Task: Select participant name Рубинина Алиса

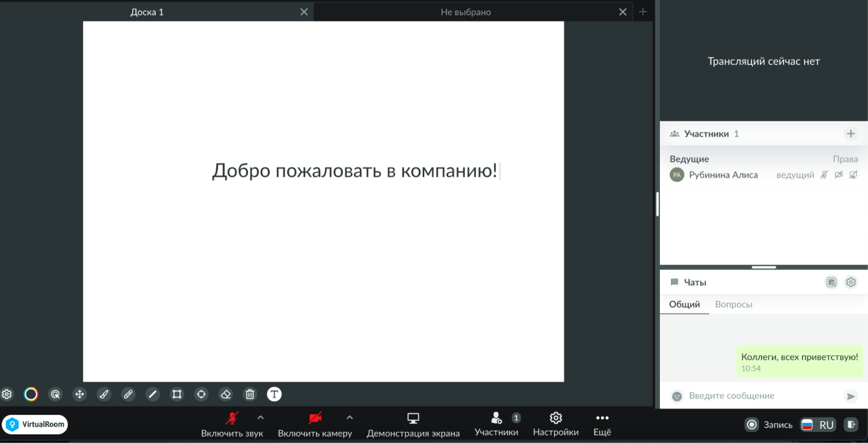Action: point(724,175)
